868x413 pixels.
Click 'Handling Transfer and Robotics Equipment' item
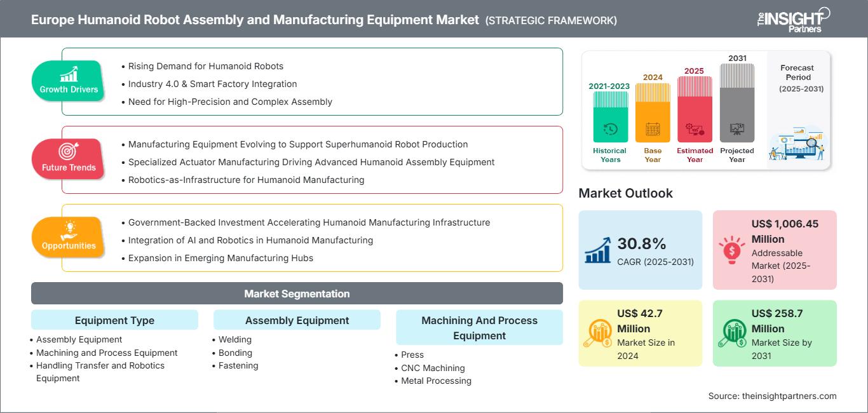100,372
